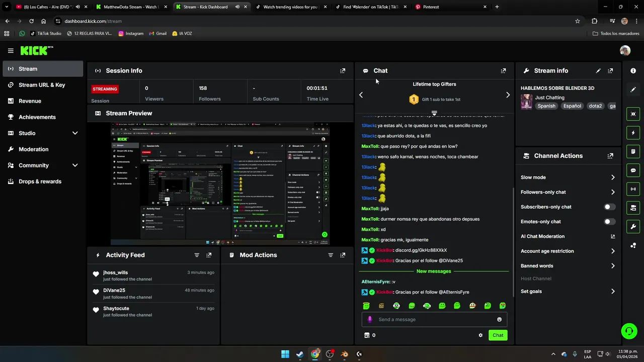Open Set goals chevron
Image resolution: width=644 pixels, height=362 pixels.
point(613,291)
